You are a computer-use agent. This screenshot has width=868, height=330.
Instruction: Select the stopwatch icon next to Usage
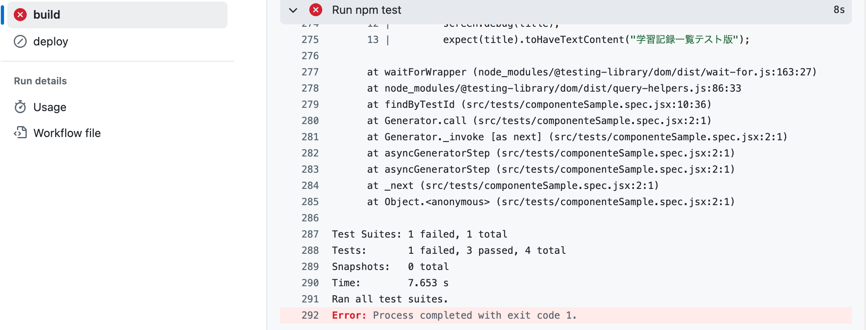(x=20, y=107)
